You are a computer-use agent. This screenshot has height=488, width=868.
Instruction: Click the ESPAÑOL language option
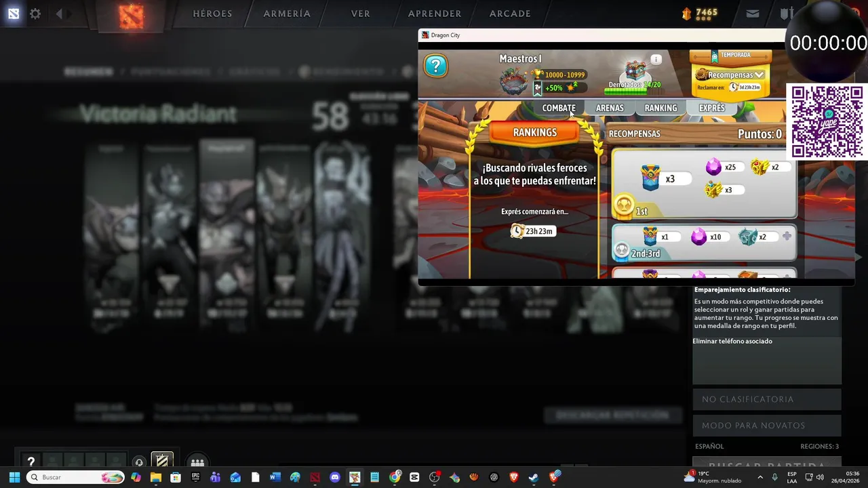click(x=709, y=446)
